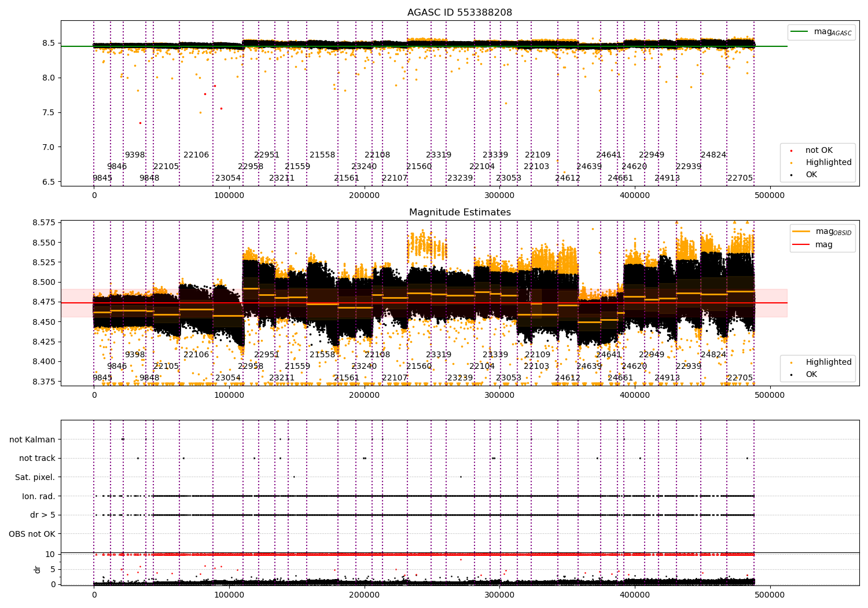Screen dimensions: 868x608
Task: Click obsid label 22951 in AGASC ID plot
Action: tap(267, 155)
